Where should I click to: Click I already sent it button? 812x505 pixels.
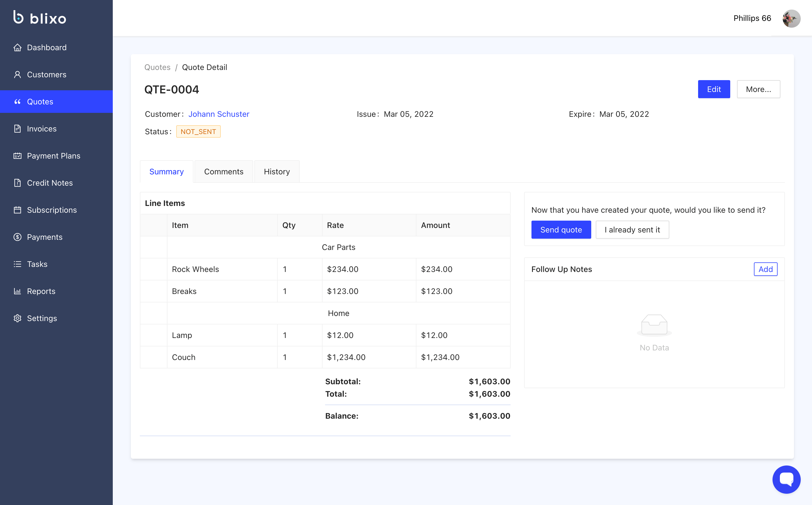coord(632,230)
